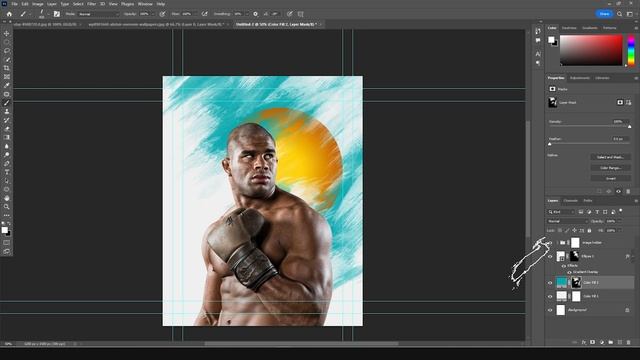Screen dimensions: 640x360
Task: Select the Lasso tool
Action: point(7,51)
